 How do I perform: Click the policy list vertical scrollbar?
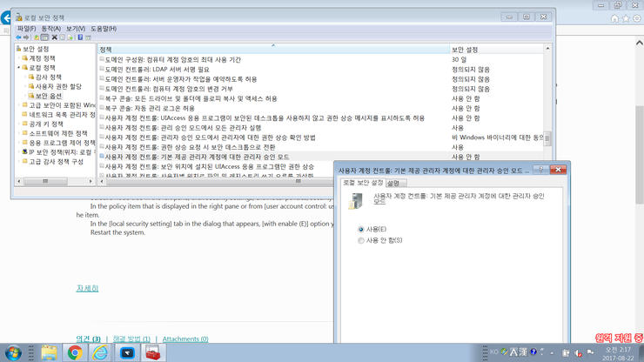[x=547, y=113]
